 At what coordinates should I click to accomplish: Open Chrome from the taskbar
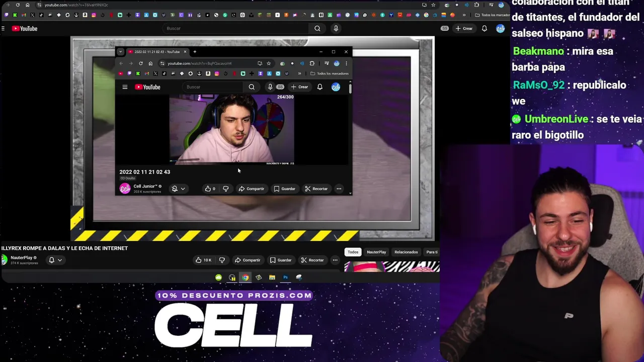pos(245,278)
